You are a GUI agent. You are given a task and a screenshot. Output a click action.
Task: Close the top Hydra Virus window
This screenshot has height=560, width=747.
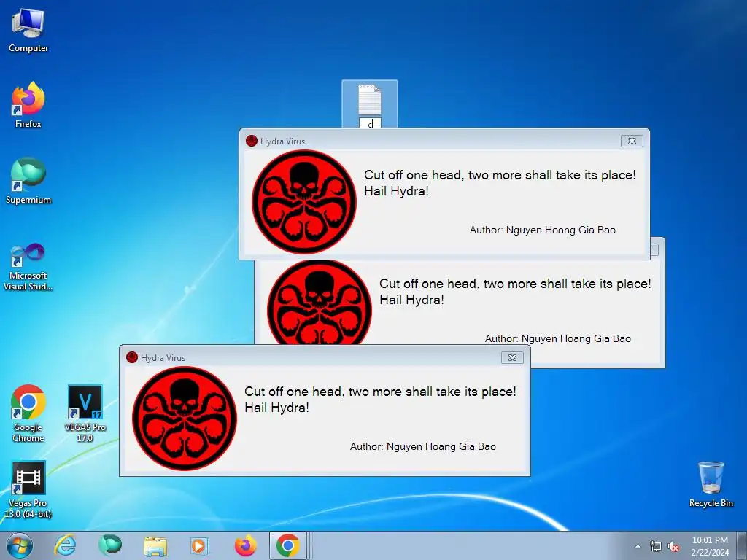(x=632, y=141)
